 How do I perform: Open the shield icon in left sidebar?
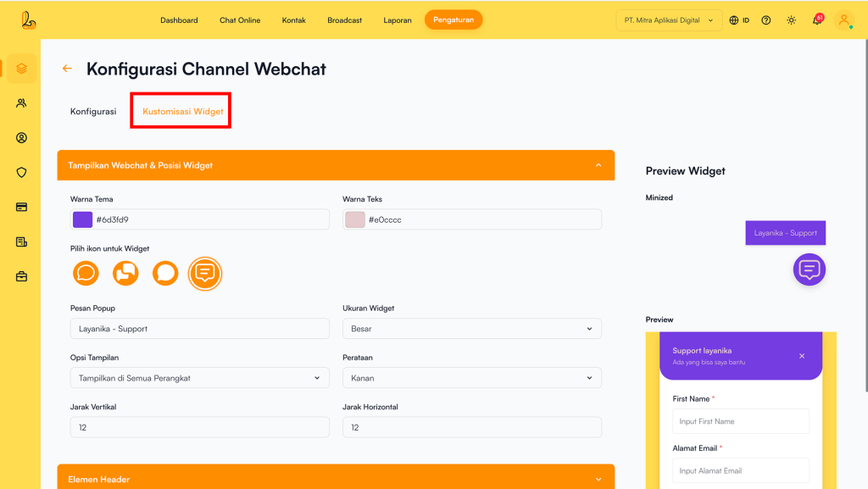click(x=21, y=172)
